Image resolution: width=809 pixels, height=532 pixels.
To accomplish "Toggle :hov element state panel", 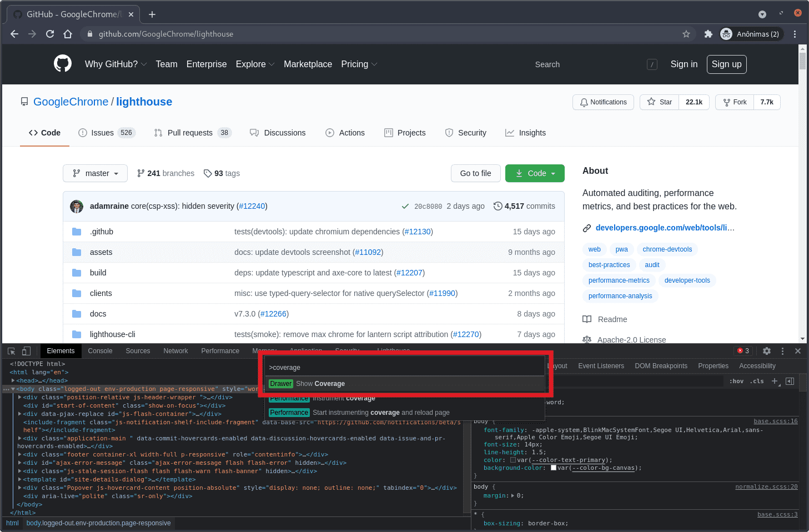I will 736,381.
